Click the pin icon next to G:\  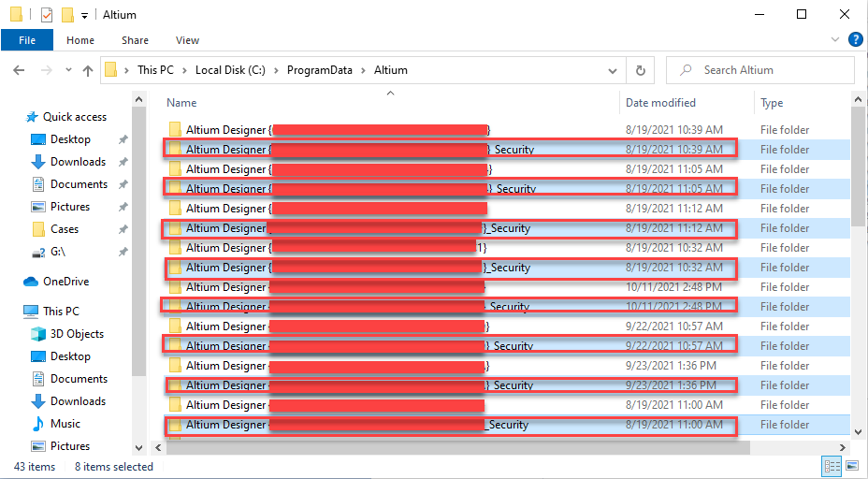coord(123,252)
